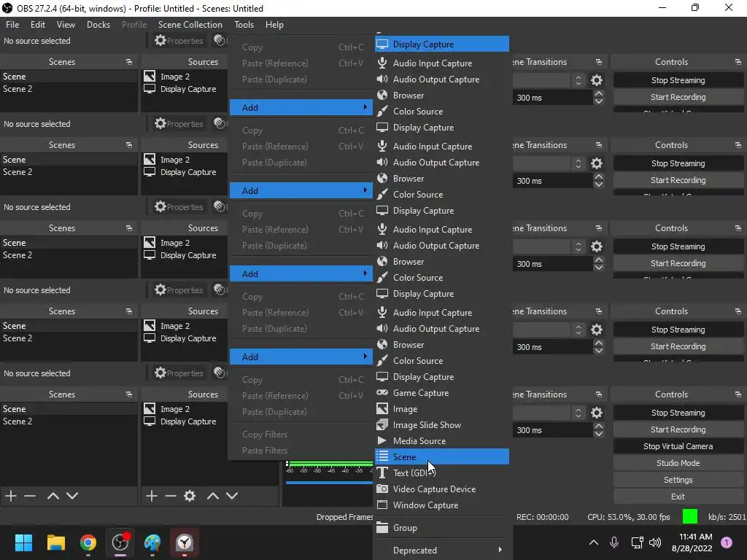Image resolution: width=747 pixels, height=560 pixels.
Task: Add a Game Capture source
Action: (441, 393)
